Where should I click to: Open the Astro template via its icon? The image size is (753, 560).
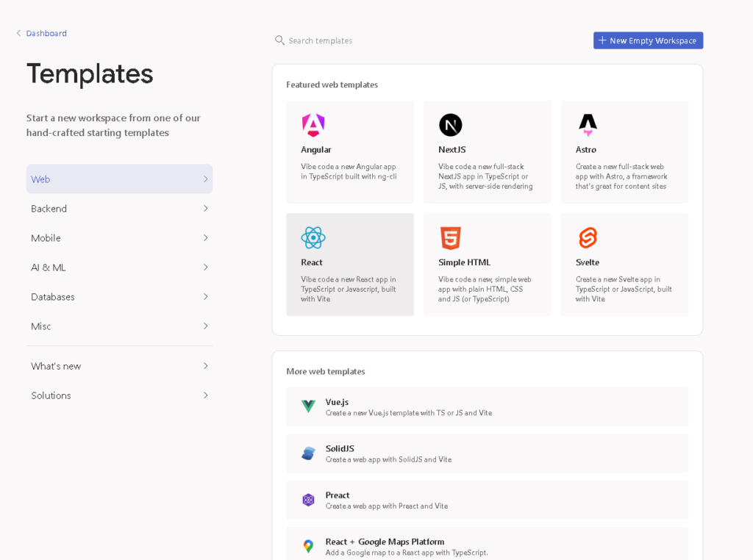point(587,124)
